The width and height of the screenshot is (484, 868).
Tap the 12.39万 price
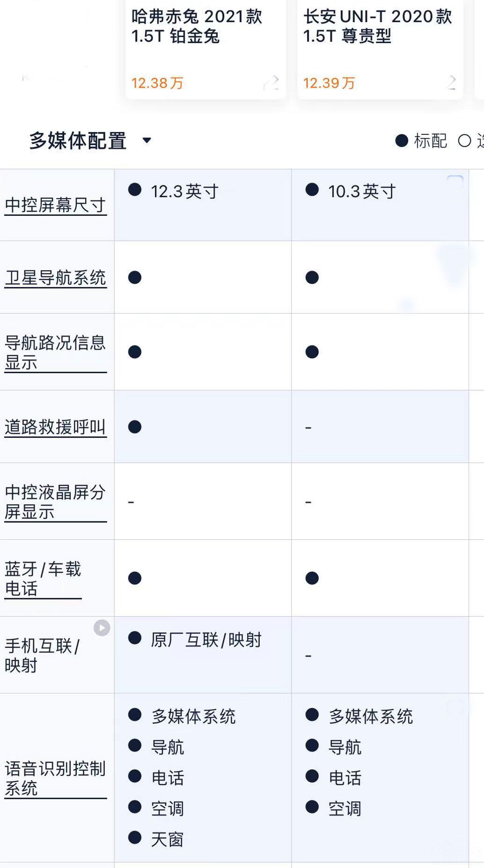(x=329, y=83)
